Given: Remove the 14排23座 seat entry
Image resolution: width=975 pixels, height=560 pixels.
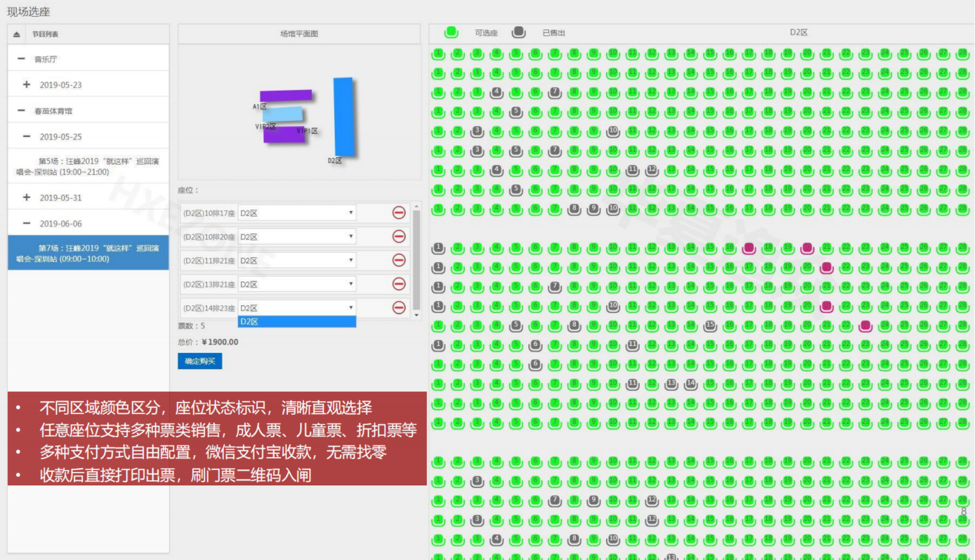Looking at the screenshot, I should [x=398, y=308].
